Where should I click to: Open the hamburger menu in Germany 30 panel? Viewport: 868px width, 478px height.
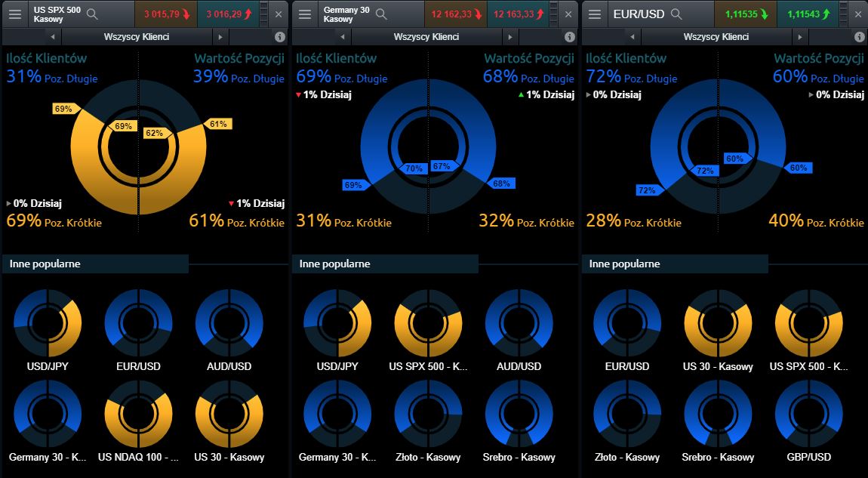305,14
